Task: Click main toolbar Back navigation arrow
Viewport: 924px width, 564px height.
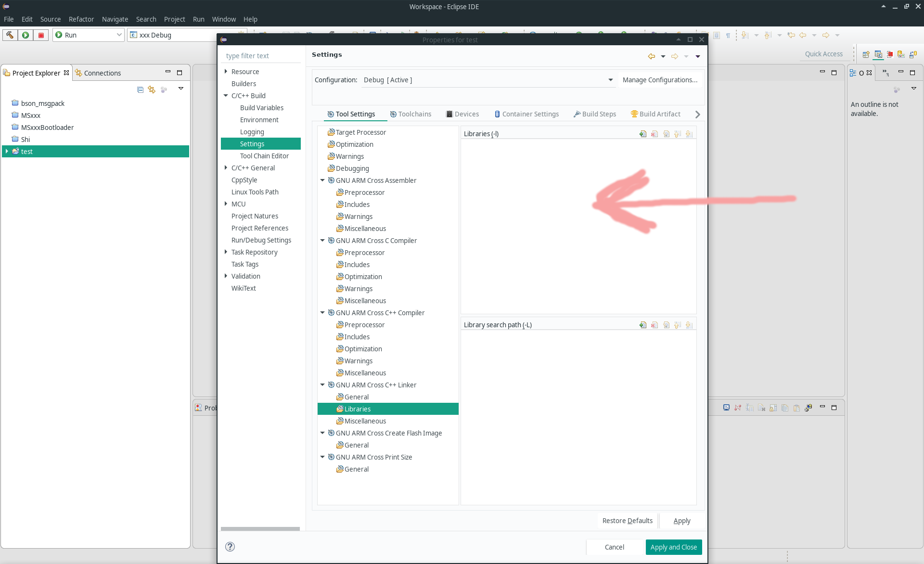Action: (x=803, y=35)
